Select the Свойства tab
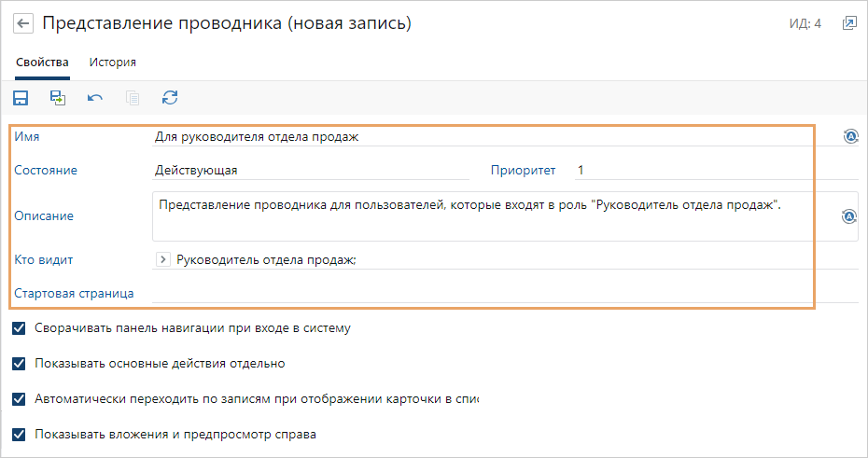 42,62
